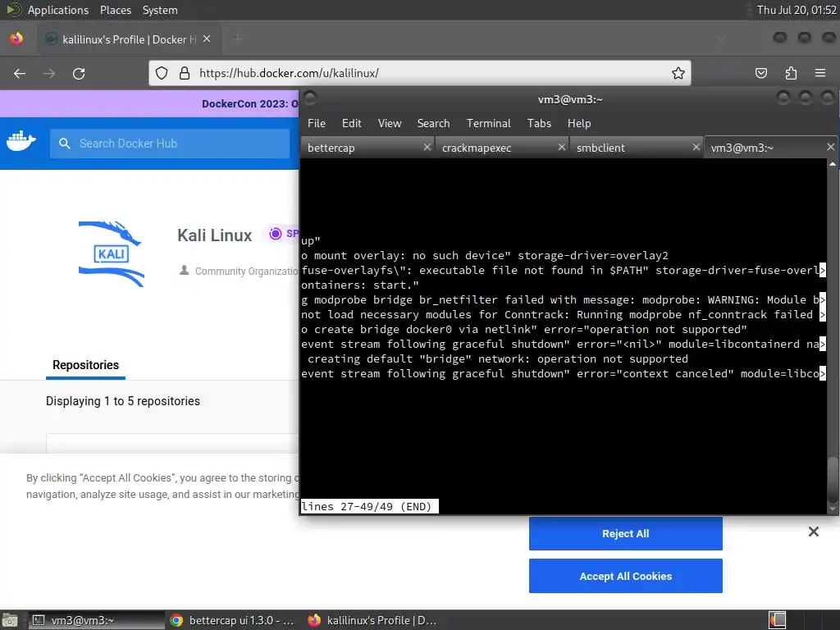
Task: Open the terminal Search menu
Action: coord(433,123)
